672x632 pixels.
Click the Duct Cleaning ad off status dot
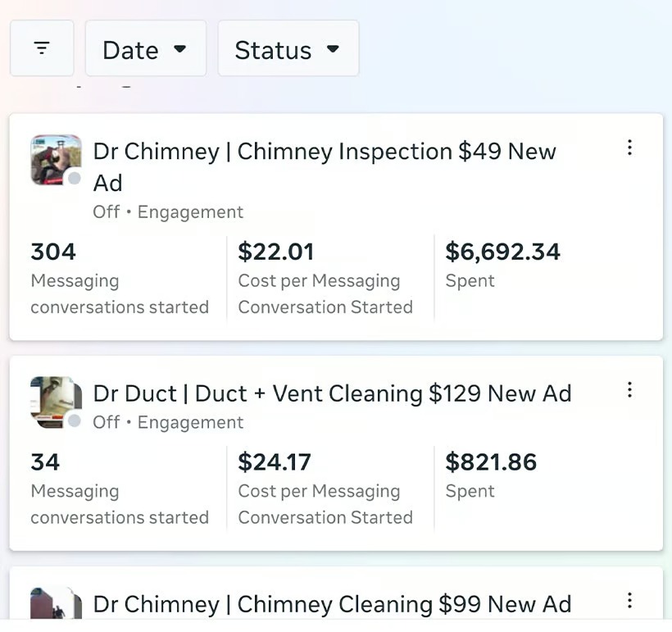(75, 421)
